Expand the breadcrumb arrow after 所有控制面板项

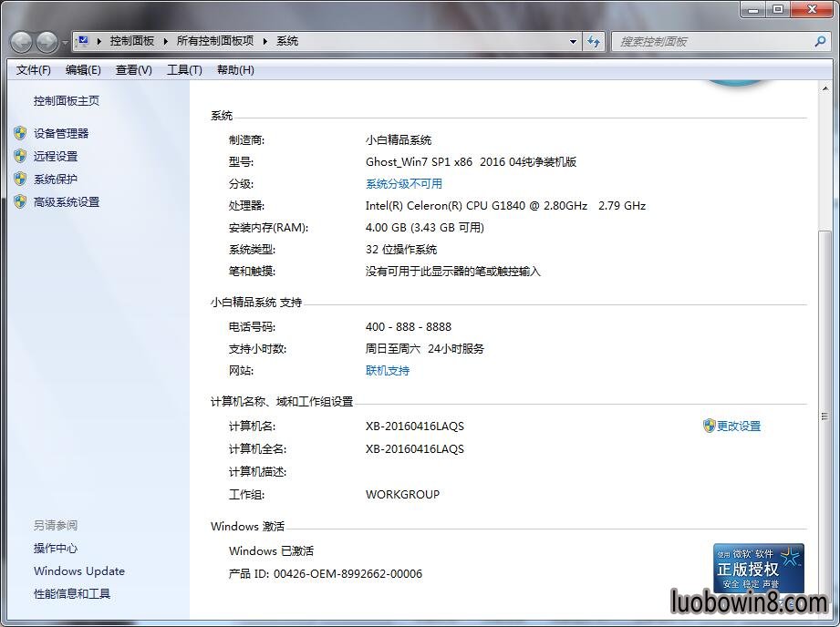click(265, 41)
